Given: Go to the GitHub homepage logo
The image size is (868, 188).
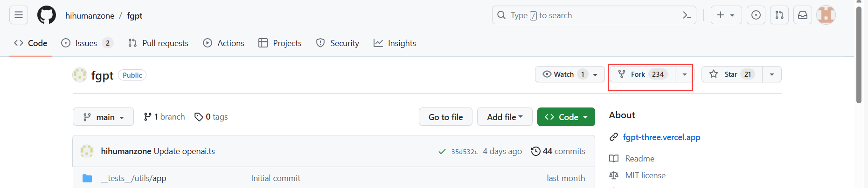Looking at the screenshot, I should click(47, 15).
